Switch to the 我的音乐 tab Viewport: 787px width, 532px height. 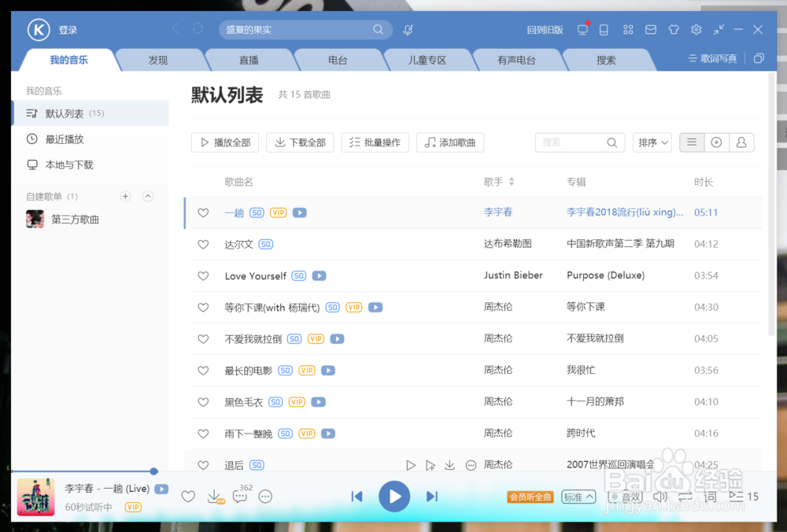[68, 61]
